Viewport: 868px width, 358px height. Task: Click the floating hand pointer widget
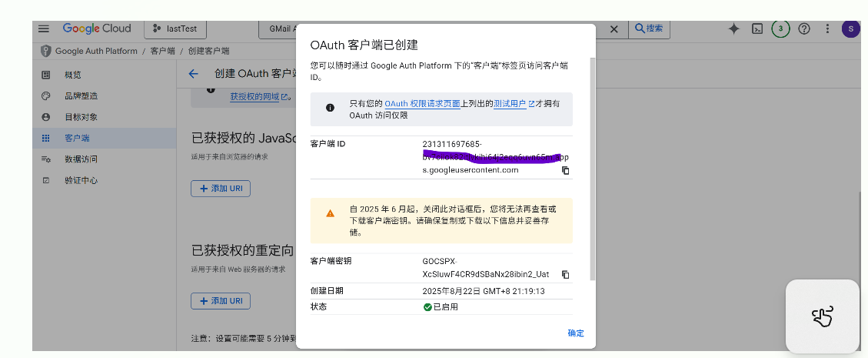point(822,316)
